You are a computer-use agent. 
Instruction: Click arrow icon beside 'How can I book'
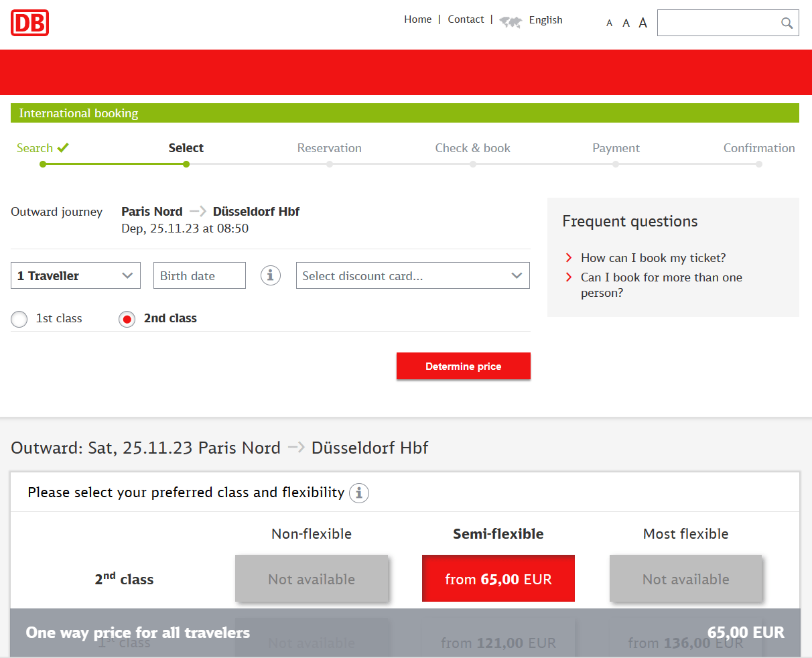coord(569,258)
